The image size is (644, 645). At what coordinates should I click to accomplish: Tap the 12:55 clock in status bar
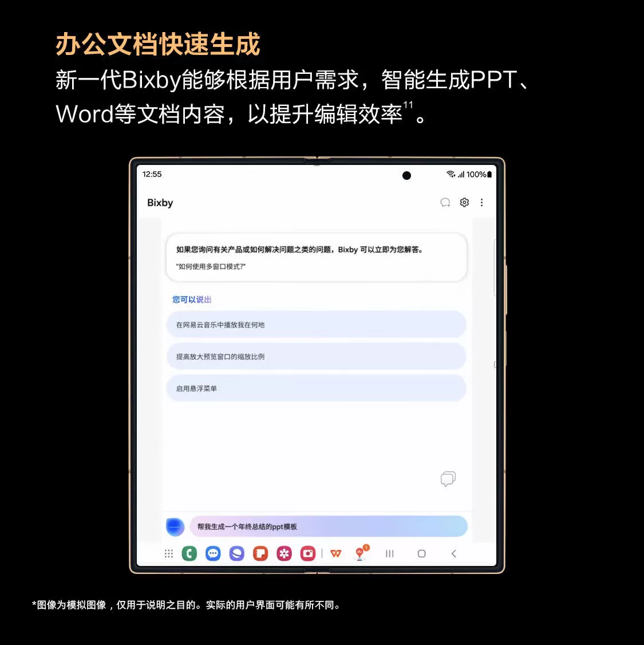click(152, 174)
